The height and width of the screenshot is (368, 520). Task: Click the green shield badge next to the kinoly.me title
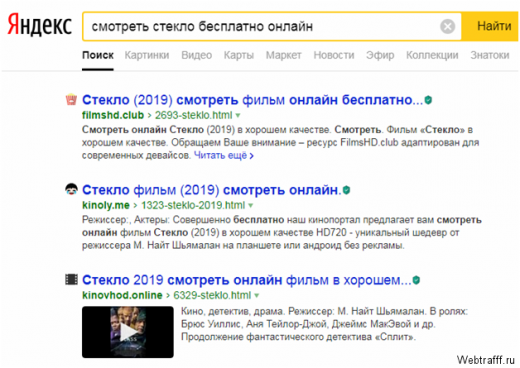coord(346,190)
